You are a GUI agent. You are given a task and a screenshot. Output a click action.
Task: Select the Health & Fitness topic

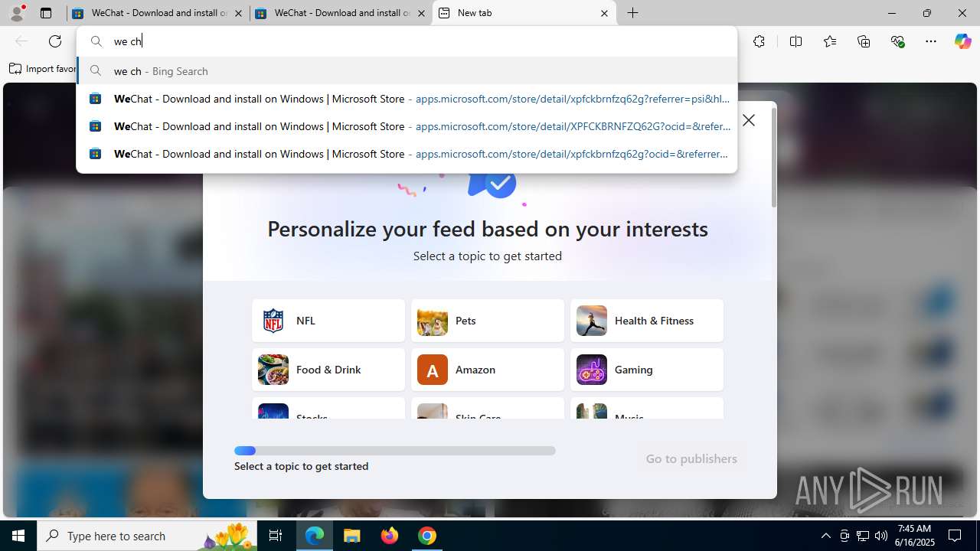tap(647, 321)
